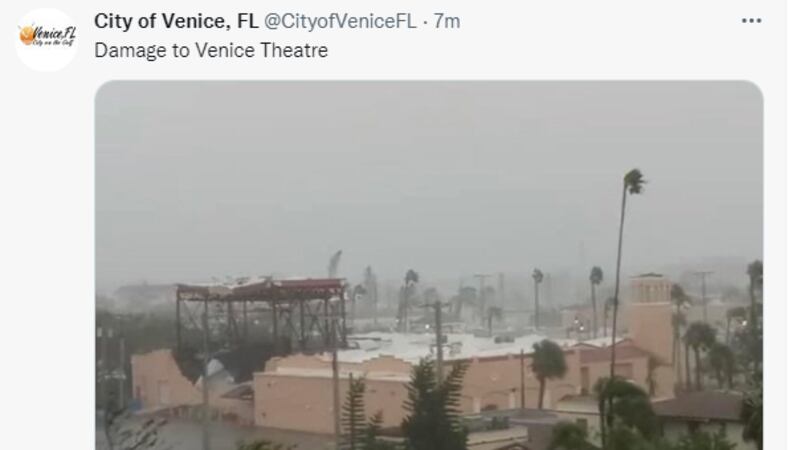800x450 pixels.
Task: Click the orange sun logo in the avatar
Action: [27, 36]
